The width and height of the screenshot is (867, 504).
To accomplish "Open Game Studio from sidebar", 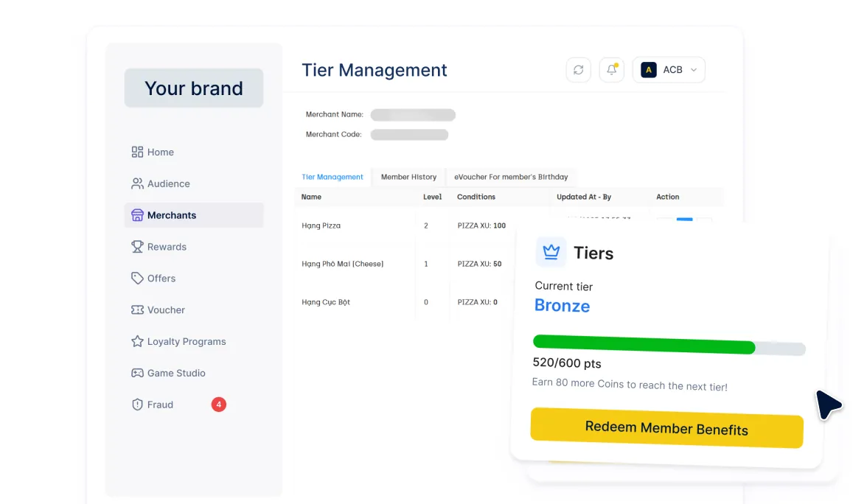I will pyautogui.click(x=193, y=373).
